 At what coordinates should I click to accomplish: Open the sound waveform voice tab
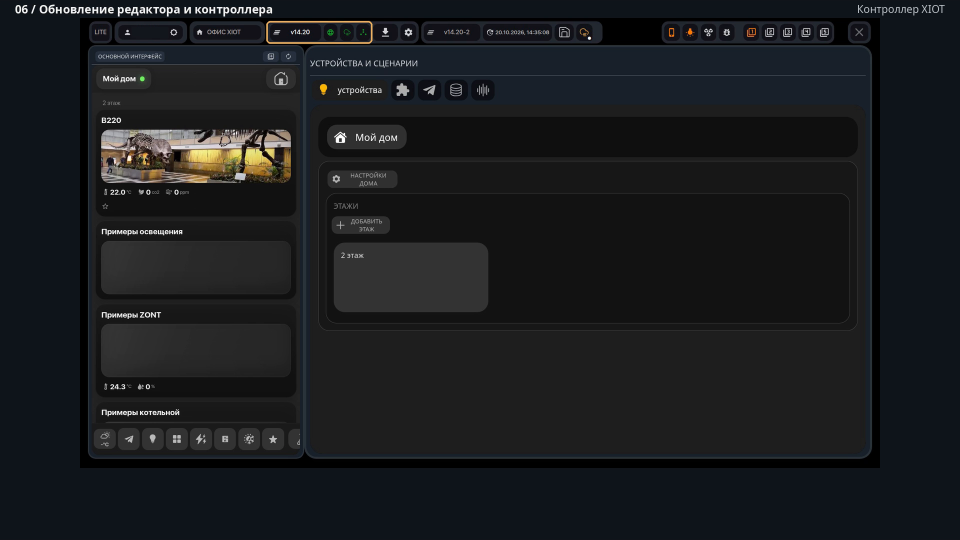[483, 90]
